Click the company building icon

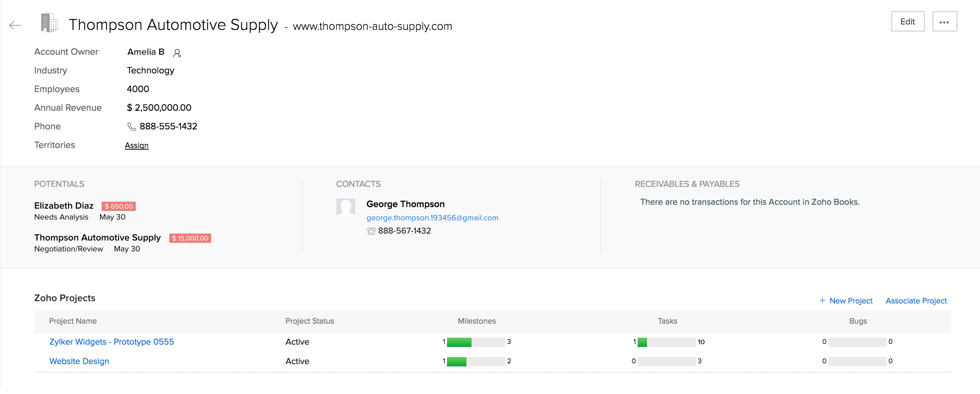click(49, 22)
